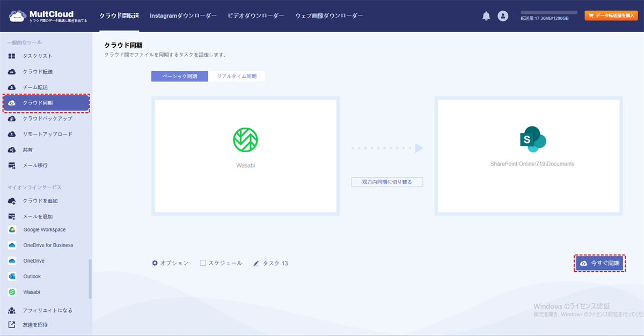Click the Add Cloud icon in sidebar
644x336 pixels.
tap(12, 201)
